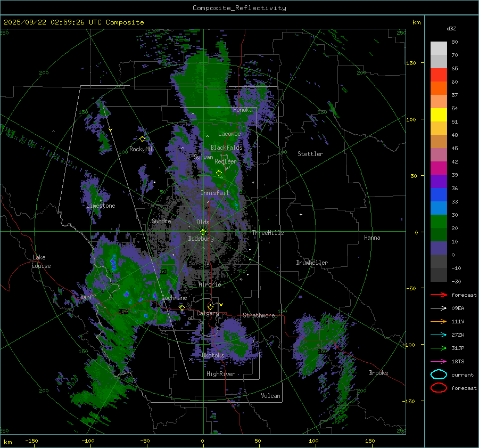The height and width of the screenshot is (448, 479).
Task: Select the RockyMH yellow diamond marker
Action: tap(142, 139)
